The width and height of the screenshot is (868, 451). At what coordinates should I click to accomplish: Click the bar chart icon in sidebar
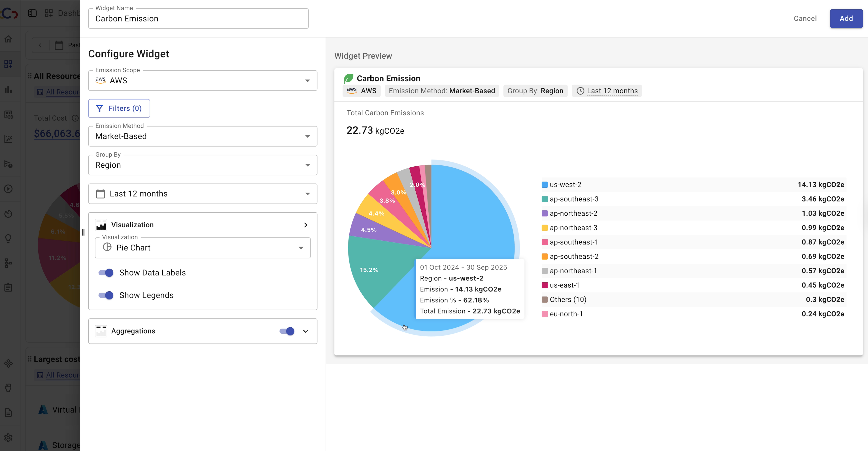(x=8, y=89)
